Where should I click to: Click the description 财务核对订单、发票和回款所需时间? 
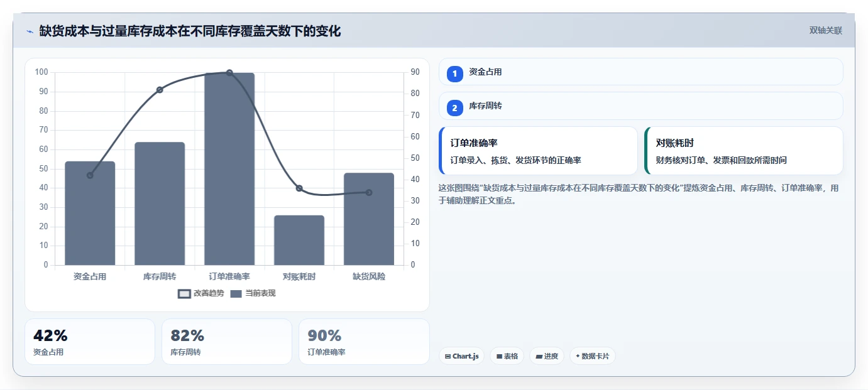(x=721, y=160)
